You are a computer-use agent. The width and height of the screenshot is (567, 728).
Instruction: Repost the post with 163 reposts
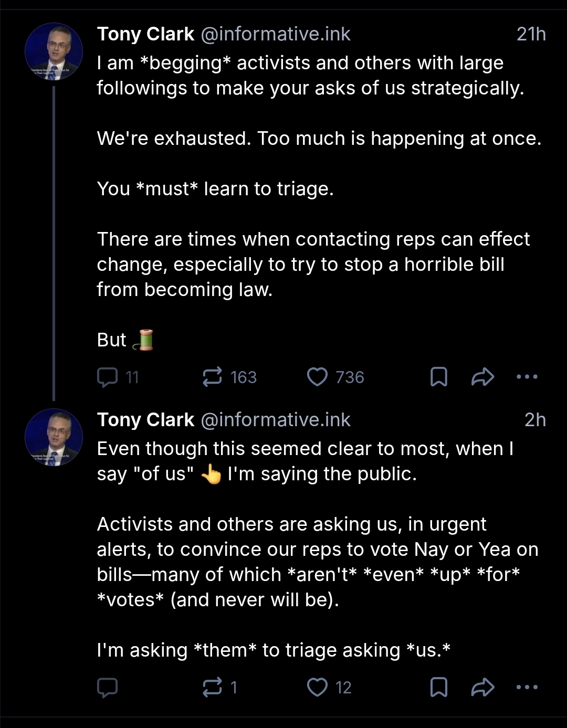point(213,377)
